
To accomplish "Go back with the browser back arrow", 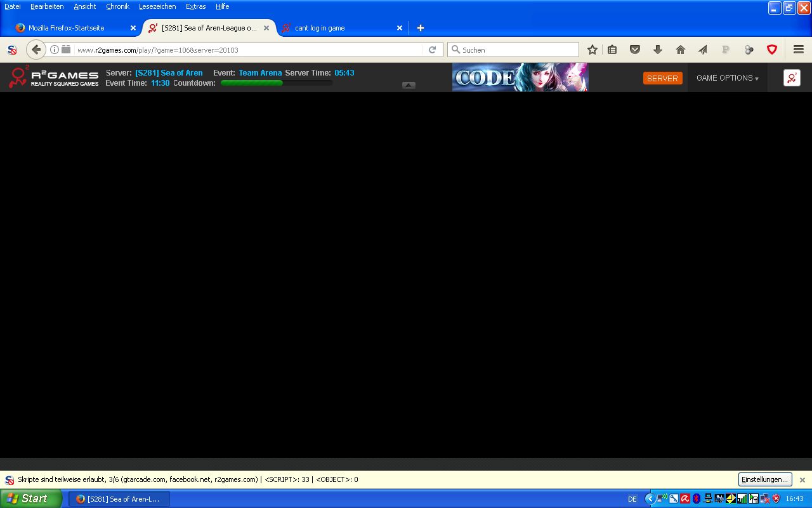I will pos(36,50).
